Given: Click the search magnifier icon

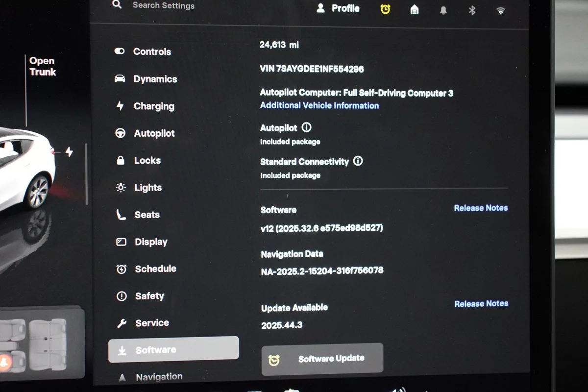Looking at the screenshot, I should pyautogui.click(x=117, y=5).
